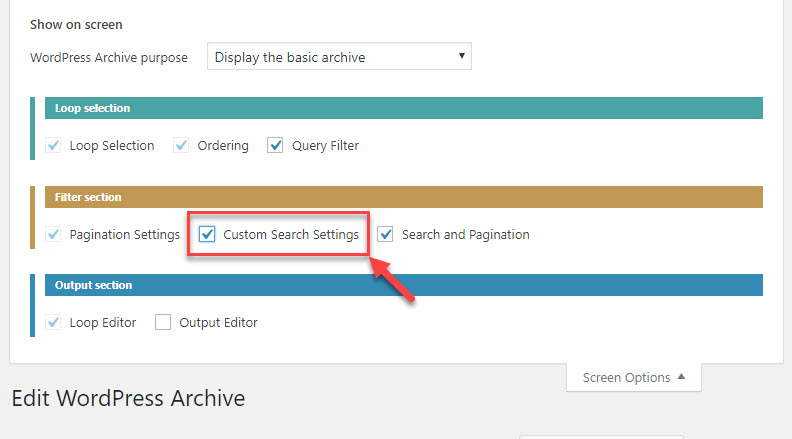Click the Edit WordPress Archive heading
Image resolution: width=792 pixels, height=439 pixels.
tap(128, 398)
